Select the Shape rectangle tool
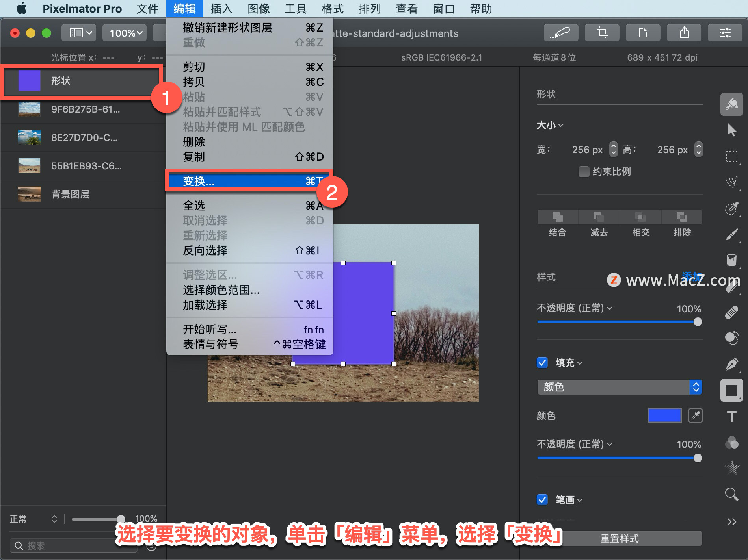The height and width of the screenshot is (560, 748). coord(731,390)
